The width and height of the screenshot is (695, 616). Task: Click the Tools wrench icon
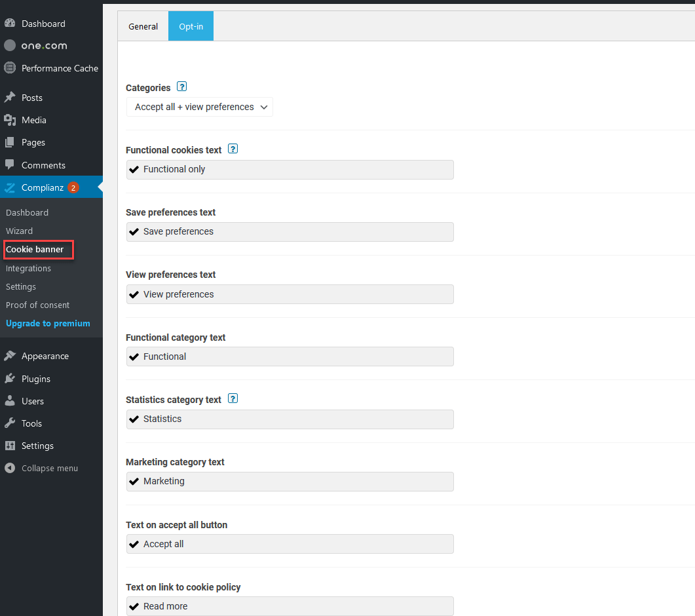click(x=10, y=423)
